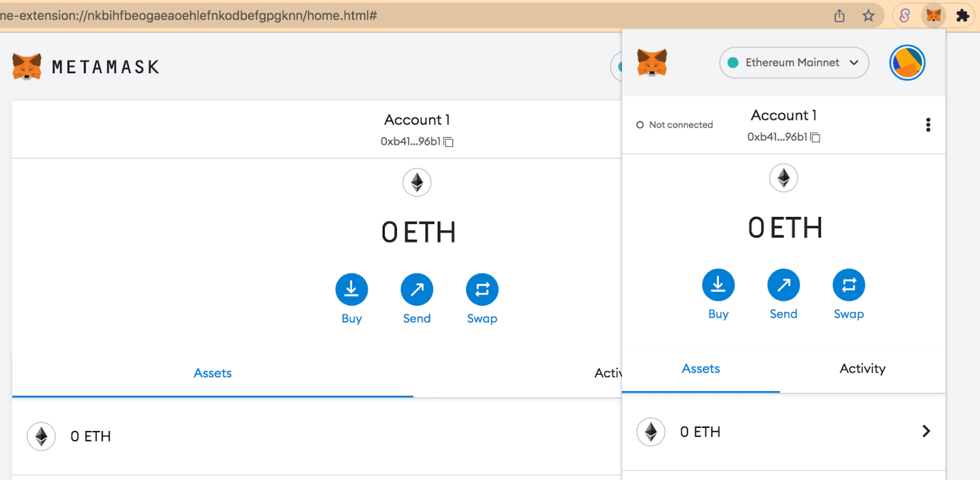Click the Swap icon in main page

point(482,289)
